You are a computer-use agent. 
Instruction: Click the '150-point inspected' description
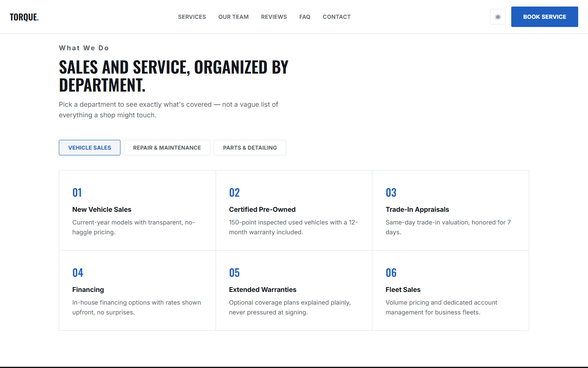pos(293,227)
